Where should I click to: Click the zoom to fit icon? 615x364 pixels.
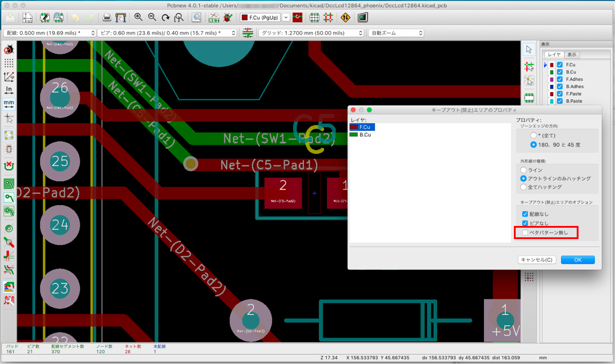tap(179, 17)
